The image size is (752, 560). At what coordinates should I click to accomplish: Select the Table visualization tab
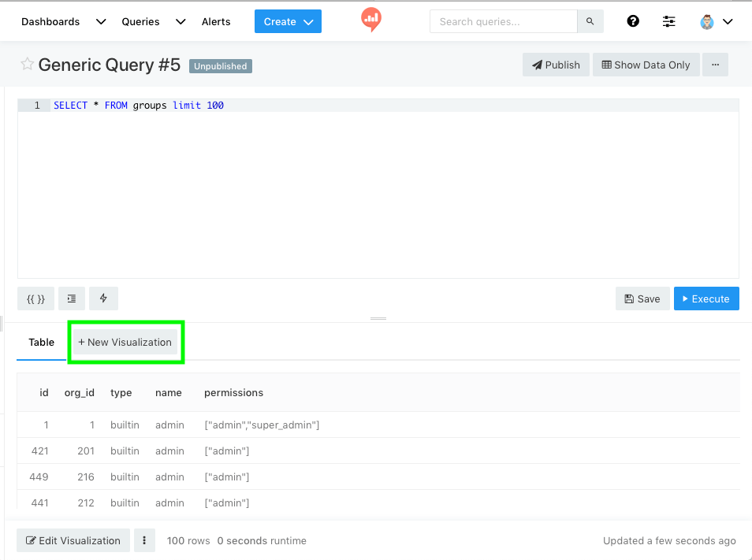click(x=42, y=342)
